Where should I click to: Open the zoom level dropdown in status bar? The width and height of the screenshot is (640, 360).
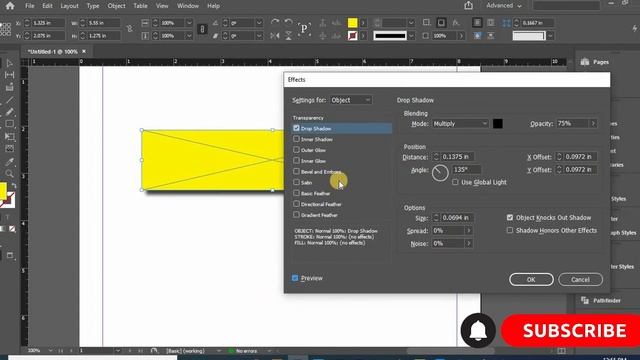click(50, 351)
